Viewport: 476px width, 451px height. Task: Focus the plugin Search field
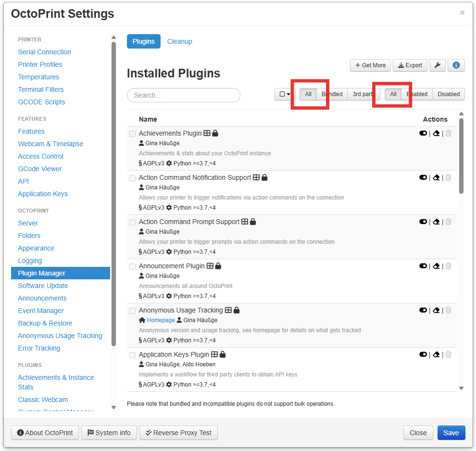(x=183, y=95)
